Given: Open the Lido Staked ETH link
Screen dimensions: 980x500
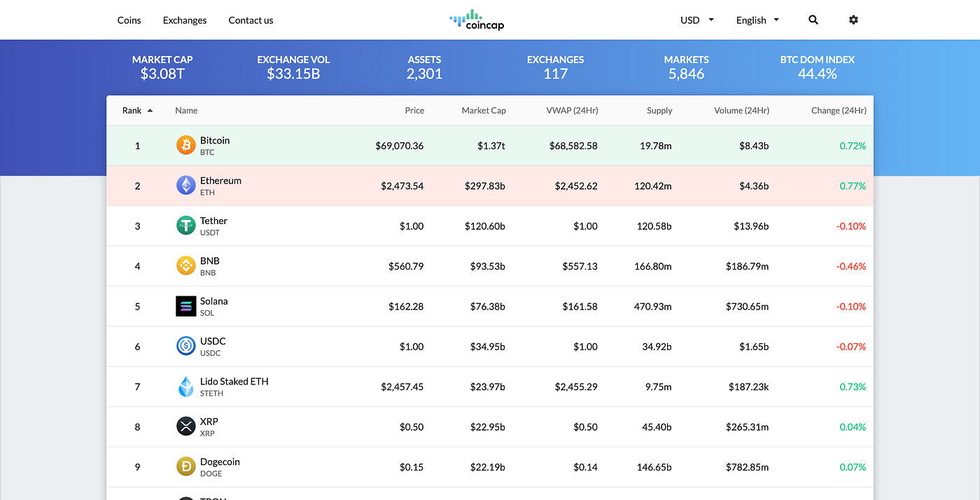Looking at the screenshot, I should point(234,381).
